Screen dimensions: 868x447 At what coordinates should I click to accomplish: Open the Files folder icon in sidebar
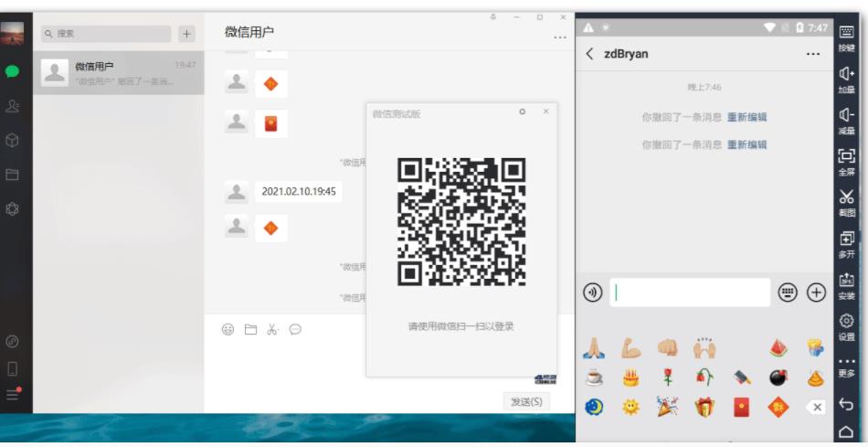coord(12,175)
